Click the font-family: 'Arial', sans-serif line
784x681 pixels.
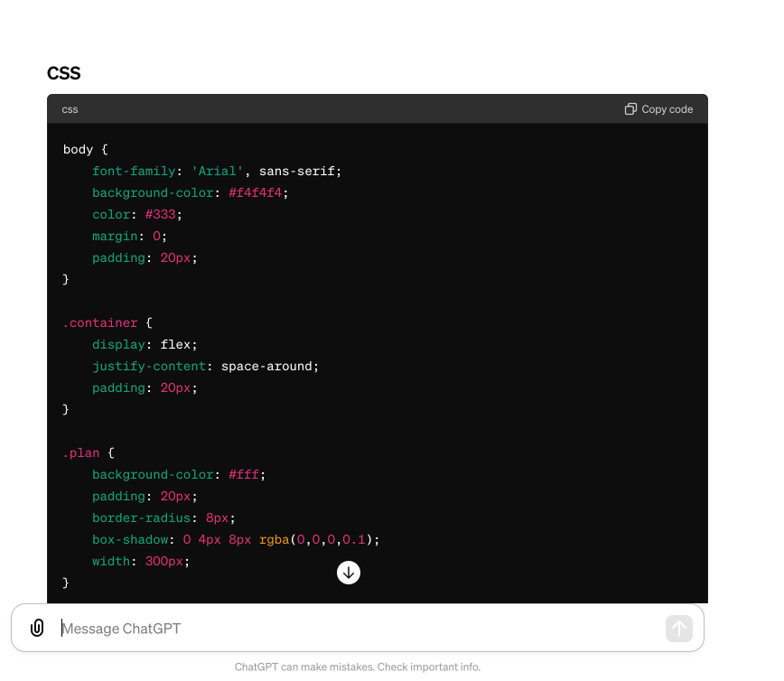(217, 171)
